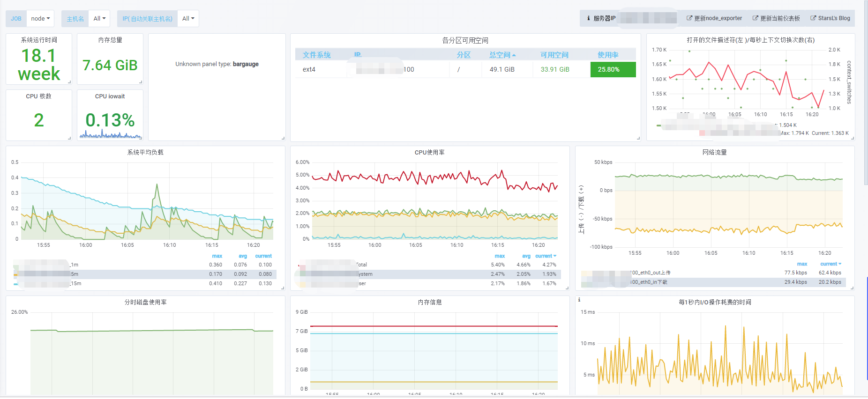Sort the table by 使用率 column header
The height and width of the screenshot is (399, 868).
[x=608, y=55]
